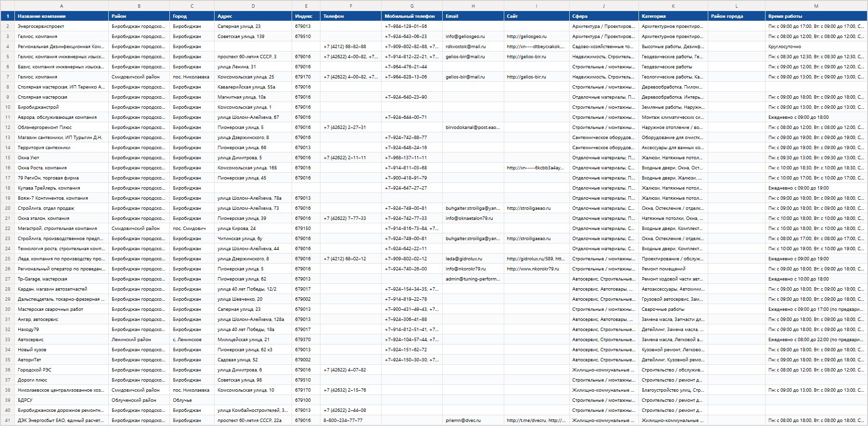The height and width of the screenshot is (434, 868).
Task: Select the 'Облэнергоремонт Плюс' company cell
Action: tap(62, 128)
